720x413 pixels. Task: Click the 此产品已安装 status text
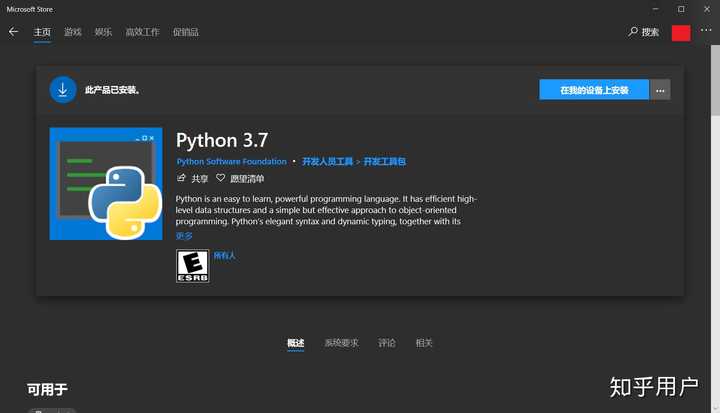tap(112, 90)
